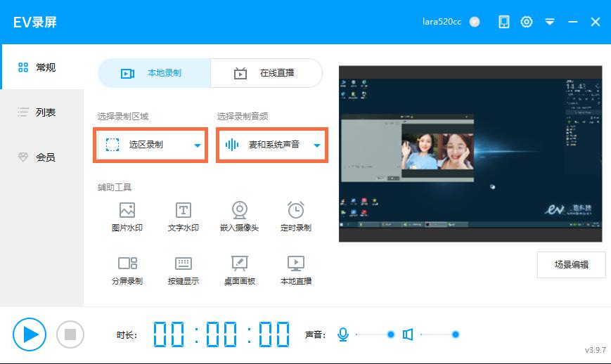This screenshot has height=364, width=611.
Task: Open the 本地直播 local live stream tool
Action: (x=296, y=271)
